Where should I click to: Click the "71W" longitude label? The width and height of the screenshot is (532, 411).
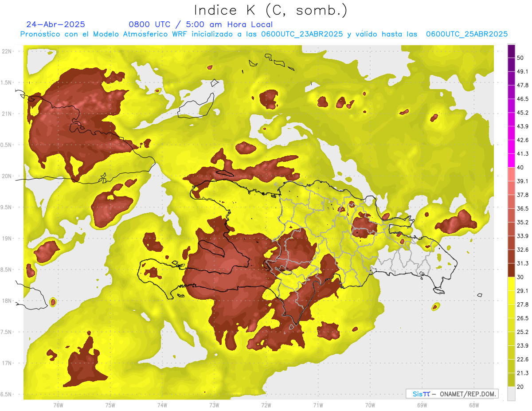318,405
